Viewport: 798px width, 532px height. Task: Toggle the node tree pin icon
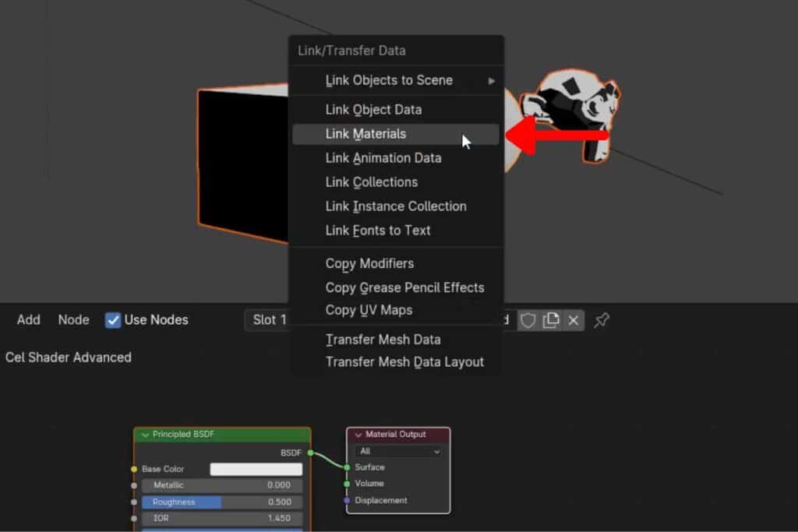click(602, 320)
